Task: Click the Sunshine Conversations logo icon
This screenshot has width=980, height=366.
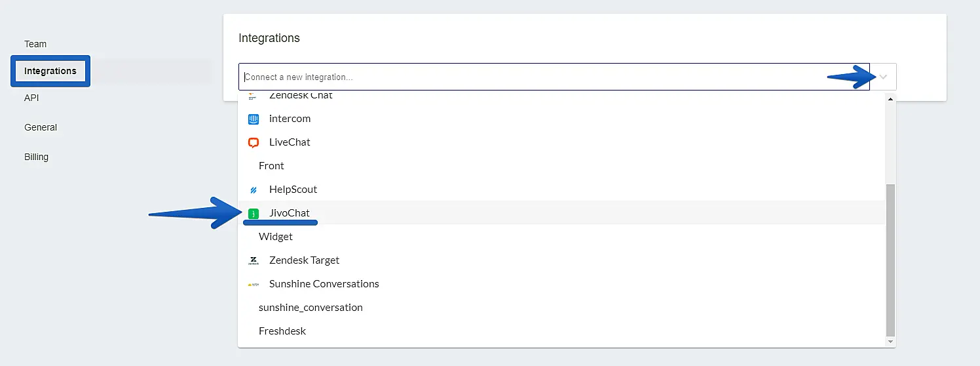Action: 254,284
